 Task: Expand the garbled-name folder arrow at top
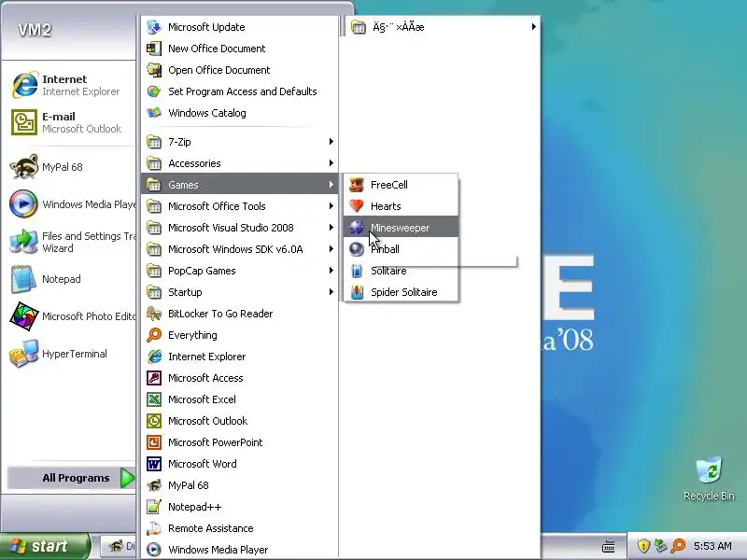pyautogui.click(x=533, y=27)
